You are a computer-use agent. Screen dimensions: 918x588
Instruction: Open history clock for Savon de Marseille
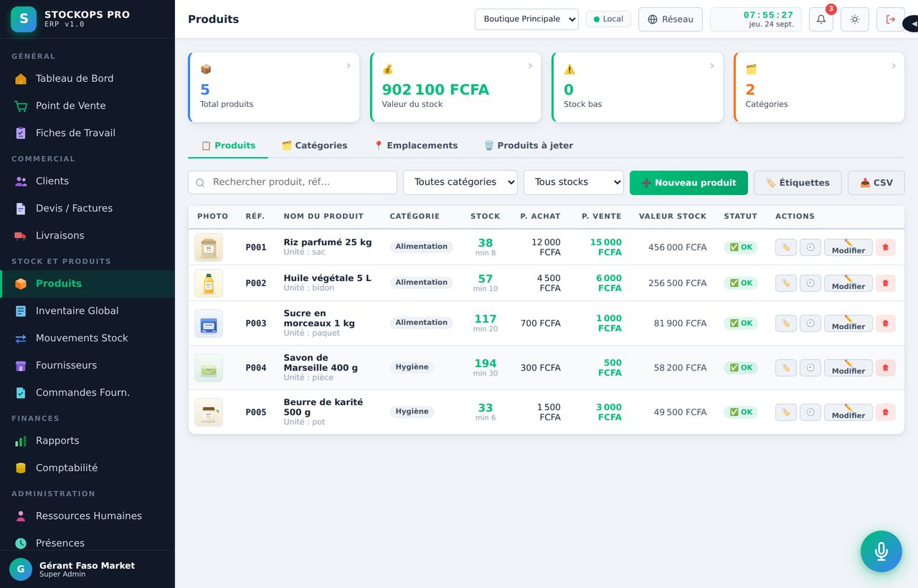pyautogui.click(x=810, y=368)
